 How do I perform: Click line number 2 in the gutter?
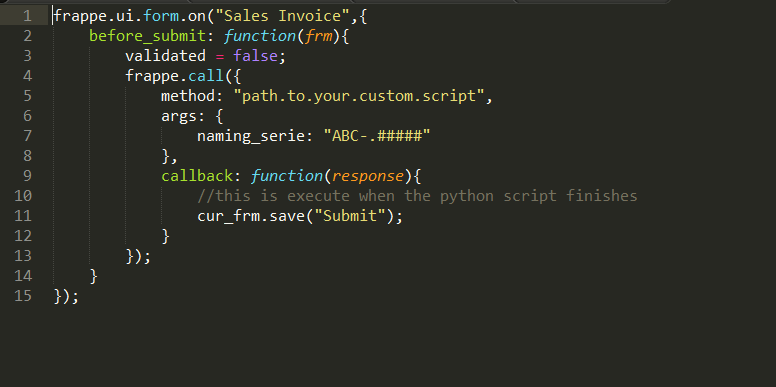27,36
